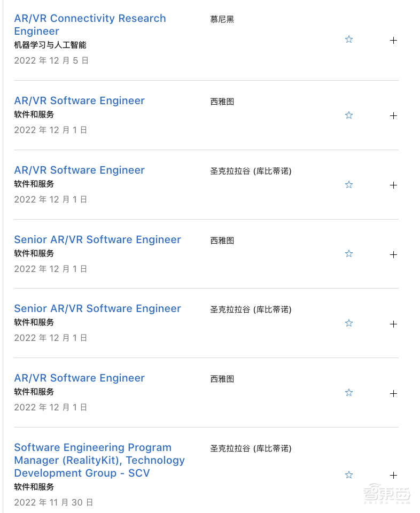Toggle favorite star on last Seattle AR/VR Software Engineer
This screenshot has width=420, height=513.
349,393
